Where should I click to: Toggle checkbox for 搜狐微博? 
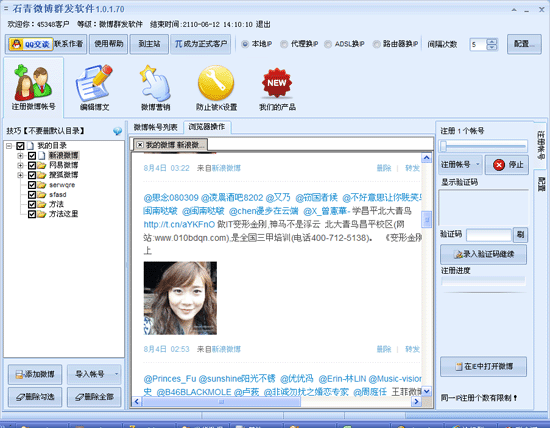pos(32,175)
